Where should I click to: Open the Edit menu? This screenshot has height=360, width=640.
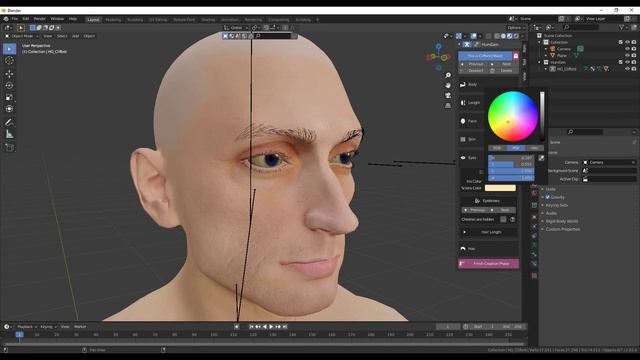pos(26,19)
